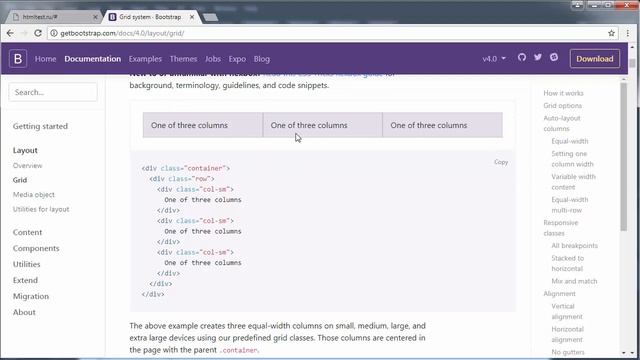Screen dimensions: 640x360
Task: Open Documentation in navbar
Action: coord(93,59)
